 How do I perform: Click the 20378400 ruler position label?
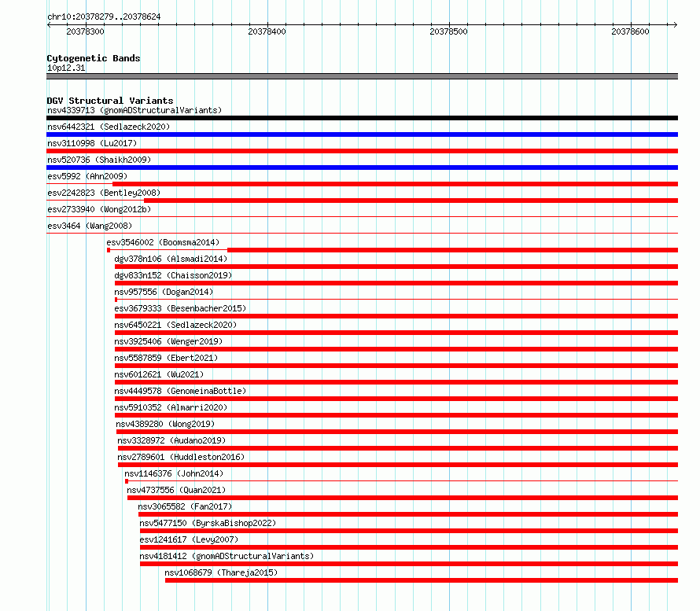coord(267,31)
